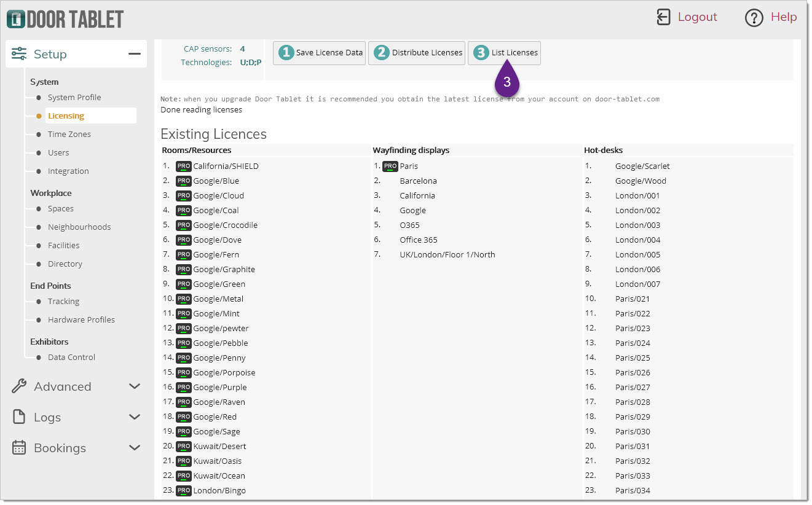Select Time Zones menu item
The height and width of the screenshot is (505, 812).
click(69, 134)
